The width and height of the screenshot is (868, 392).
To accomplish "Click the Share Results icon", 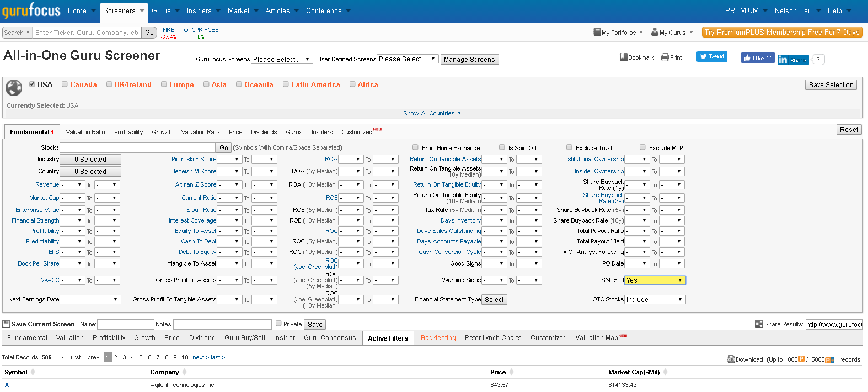I will pos(759,324).
